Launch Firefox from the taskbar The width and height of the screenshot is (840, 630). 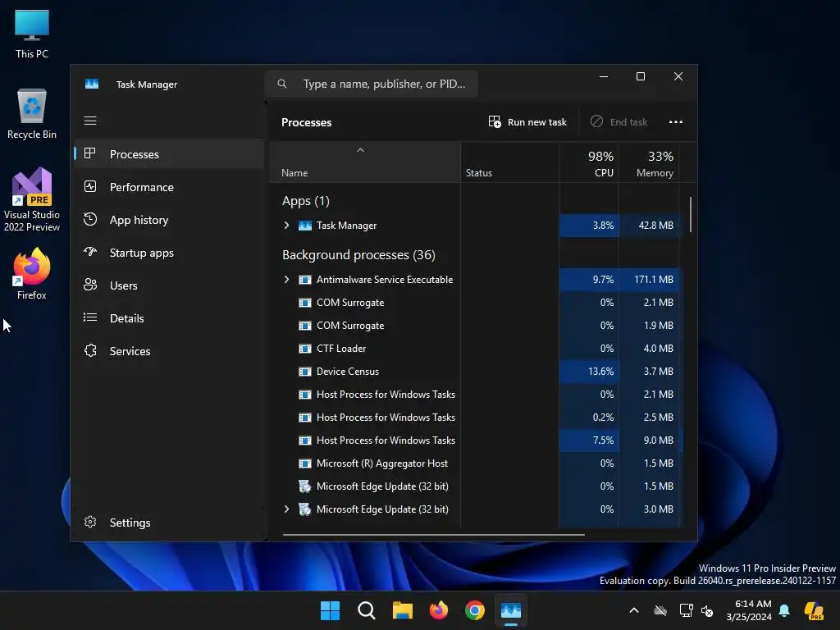click(439, 610)
